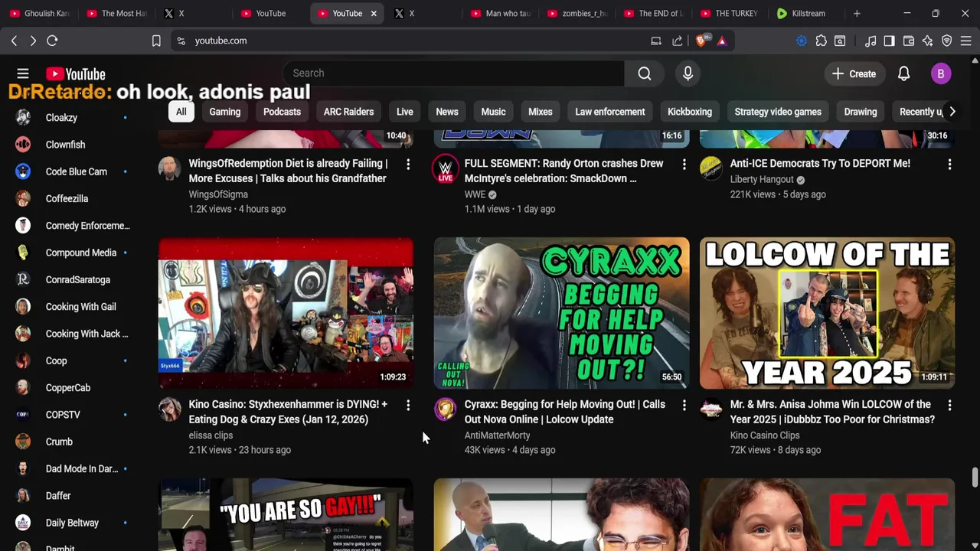Image resolution: width=980 pixels, height=551 pixels.
Task: Click the search magnifier button
Action: coord(645,73)
